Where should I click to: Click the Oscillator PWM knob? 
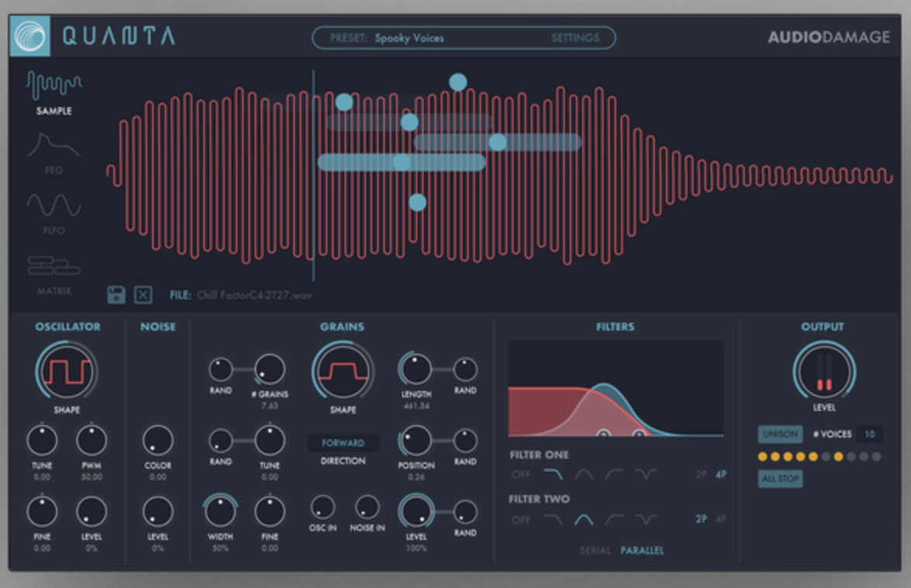pos(92,441)
